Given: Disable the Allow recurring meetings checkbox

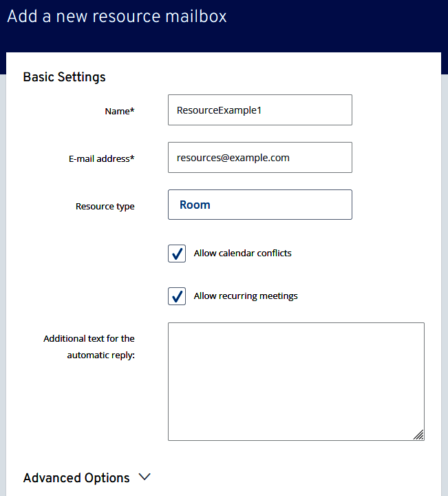Looking at the screenshot, I should (x=177, y=296).
